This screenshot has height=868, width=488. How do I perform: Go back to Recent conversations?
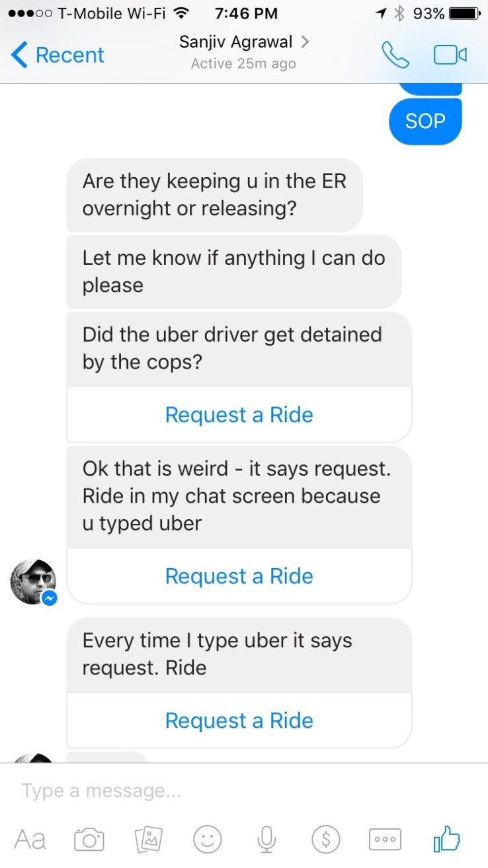point(58,55)
